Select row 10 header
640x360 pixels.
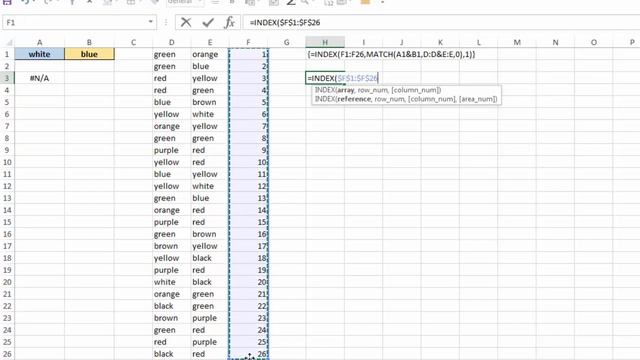pyautogui.click(x=7, y=162)
